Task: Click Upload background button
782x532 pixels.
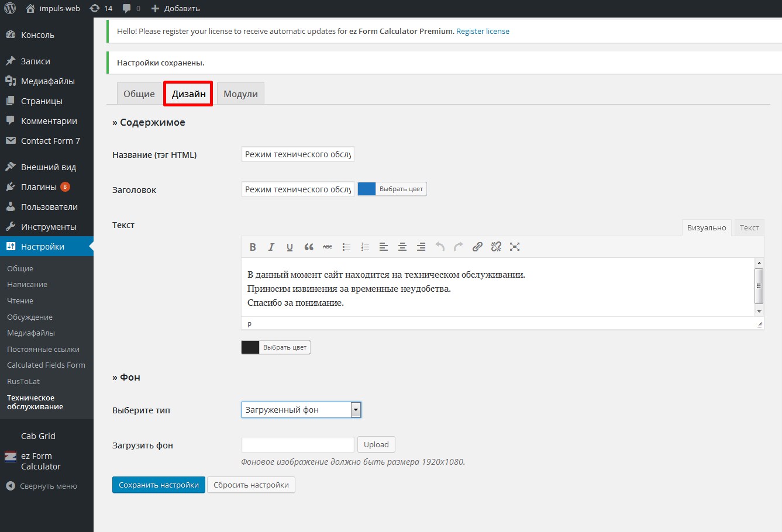Action: (x=376, y=444)
